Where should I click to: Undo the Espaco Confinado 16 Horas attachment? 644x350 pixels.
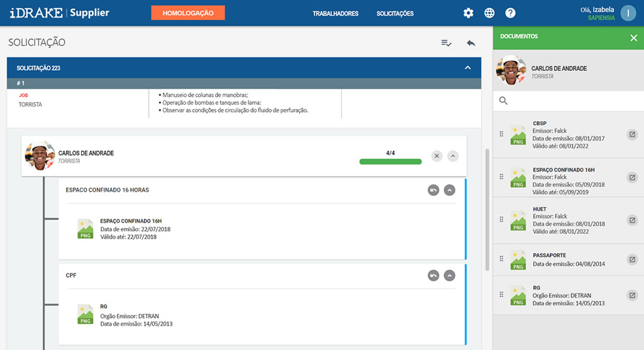[x=433, y=190]
